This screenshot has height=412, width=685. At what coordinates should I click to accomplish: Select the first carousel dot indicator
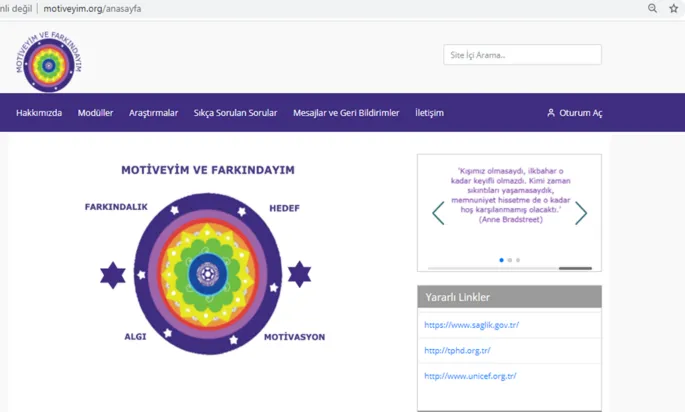(x=501, y=260)
